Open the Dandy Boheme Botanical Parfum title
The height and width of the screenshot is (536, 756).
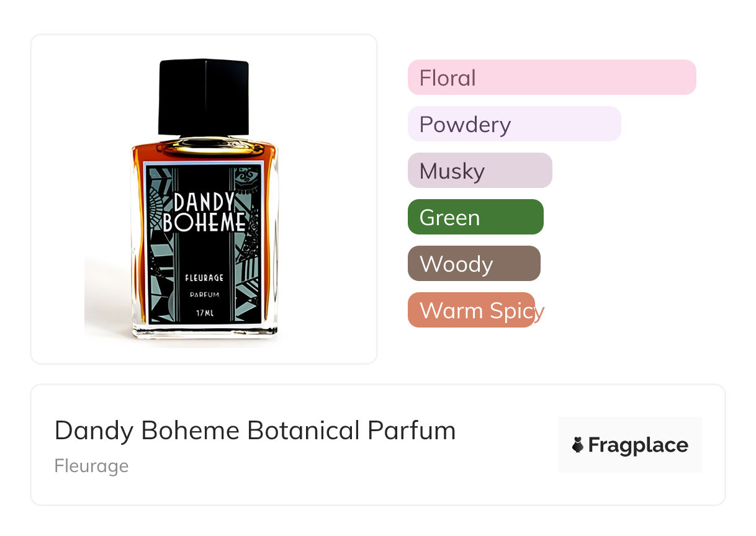[254, 431]
